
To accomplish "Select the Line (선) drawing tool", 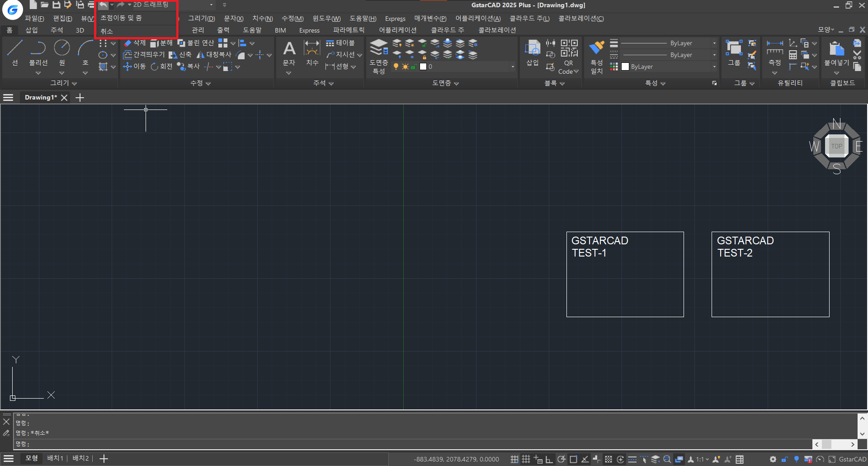I will point(14,53).
